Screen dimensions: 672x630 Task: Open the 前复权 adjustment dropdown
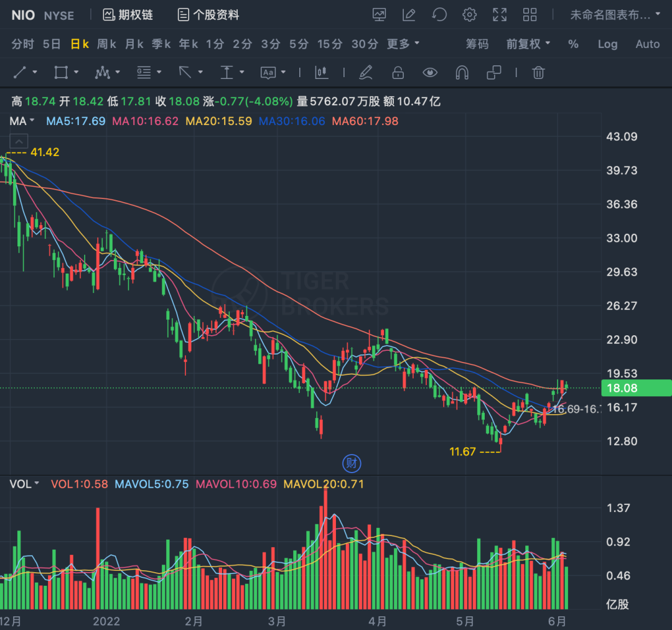click(x=528, y=44)
